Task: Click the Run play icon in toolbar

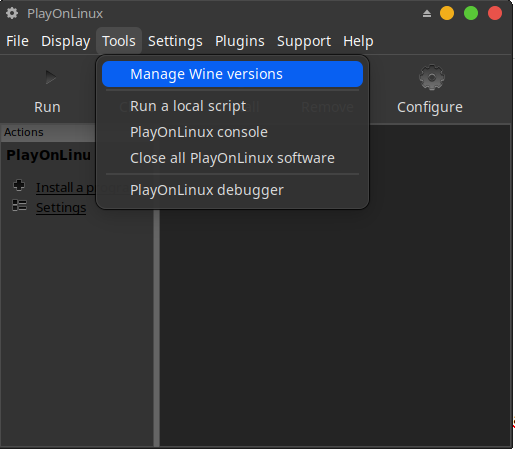Action: point(51,77)
